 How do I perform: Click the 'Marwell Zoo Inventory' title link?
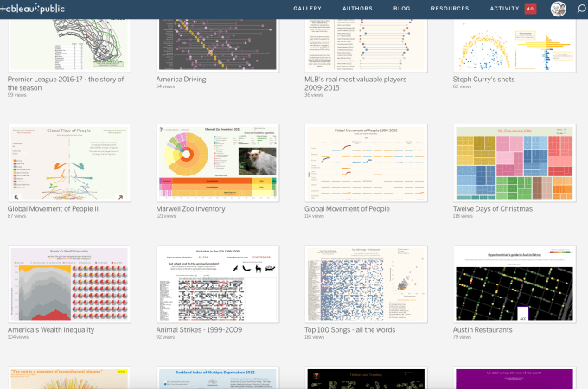[190, 209]
